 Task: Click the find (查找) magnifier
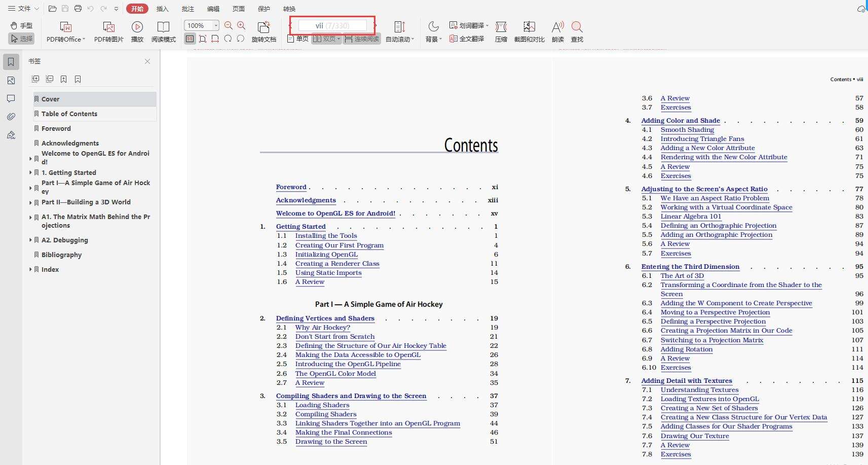(x=577, y=31)
